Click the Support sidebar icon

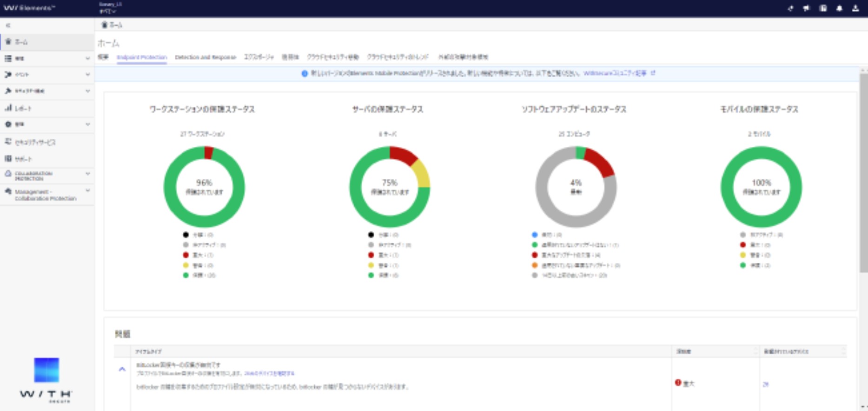pyautogui.click(x=8, y=159)
